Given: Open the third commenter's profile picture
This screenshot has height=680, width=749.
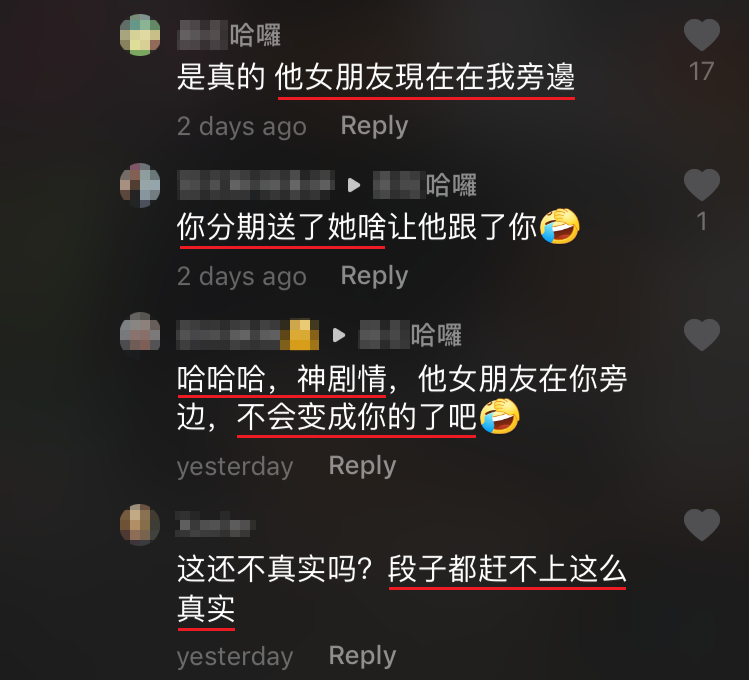Looking at the screenshot, I should click(140, 332).
